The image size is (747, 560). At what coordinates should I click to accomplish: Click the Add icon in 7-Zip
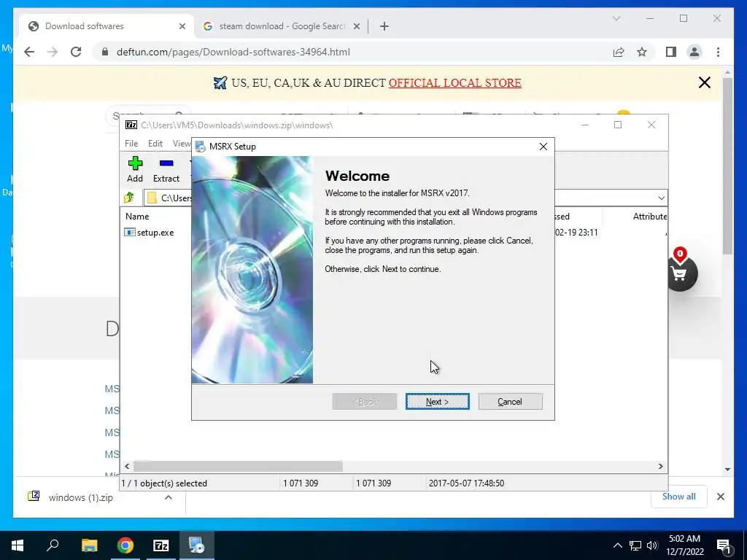point(135,169)
